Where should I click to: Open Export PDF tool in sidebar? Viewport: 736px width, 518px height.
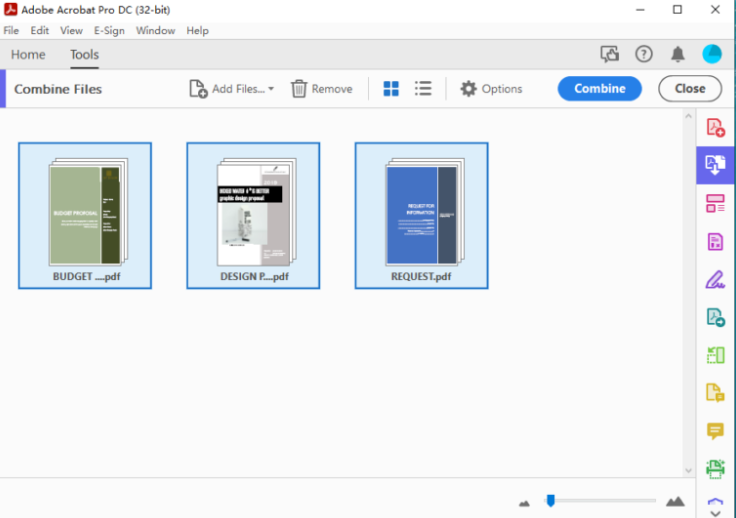pyautogui.click(x=715, y=317)
